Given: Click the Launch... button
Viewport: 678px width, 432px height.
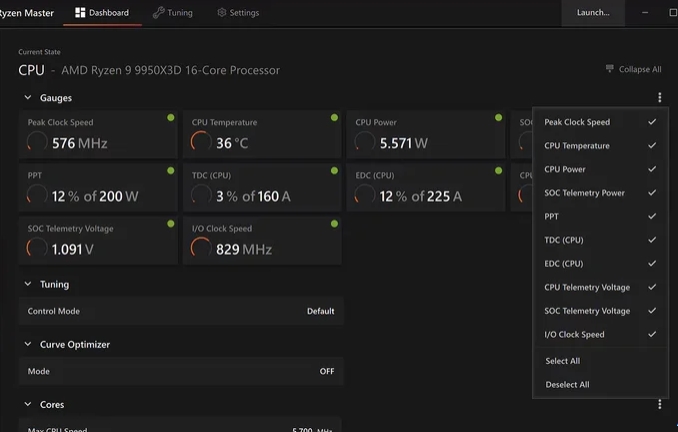Looking at the screenshot, I should (x=593, y=13).
